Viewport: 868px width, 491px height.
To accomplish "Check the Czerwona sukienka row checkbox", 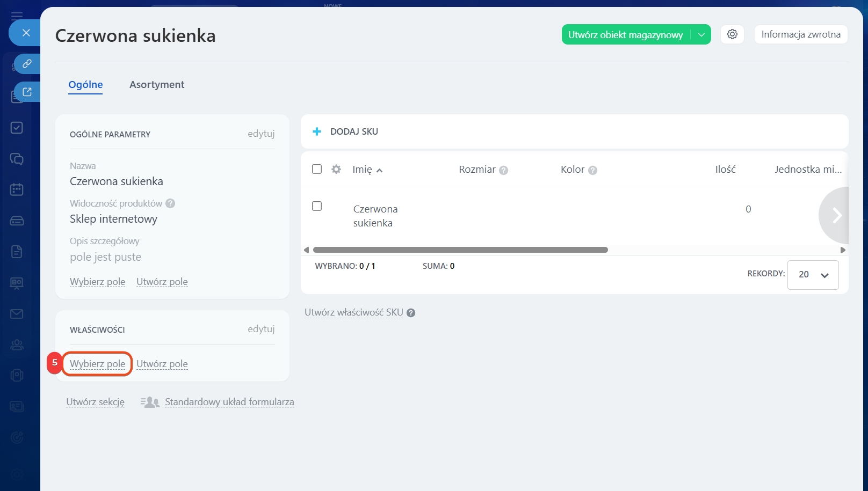I will pyautogui.click(x=317, y=206).
